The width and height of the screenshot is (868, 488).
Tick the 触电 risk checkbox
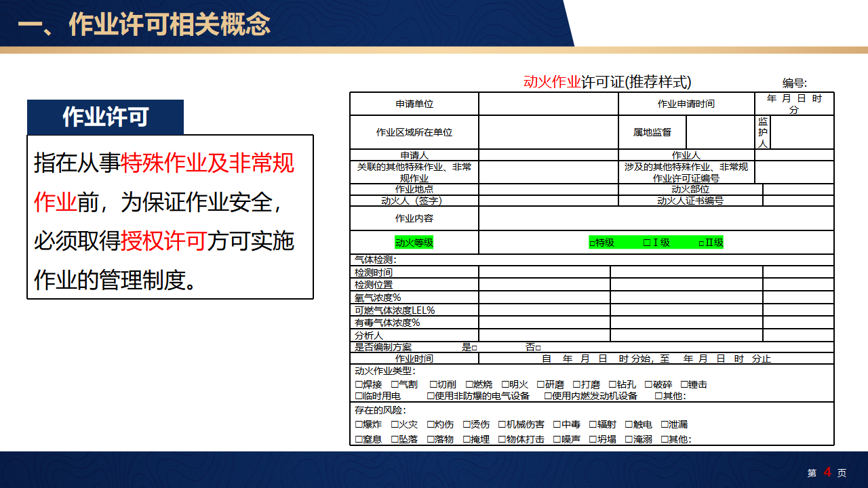pyautogui.click(x=629, y=425)
